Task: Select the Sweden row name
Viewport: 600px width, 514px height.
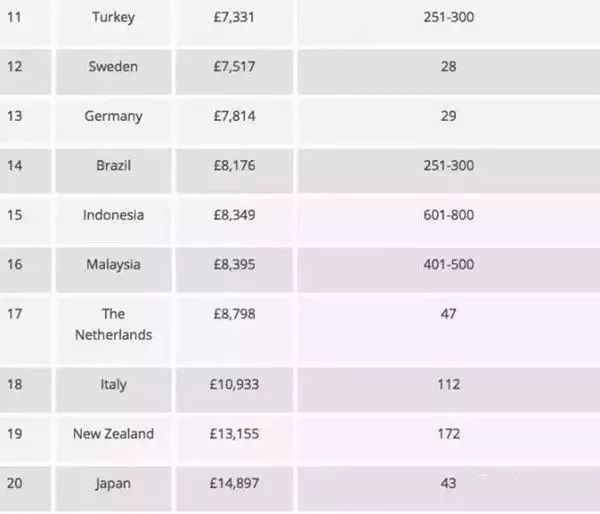Action: (113, 67)
